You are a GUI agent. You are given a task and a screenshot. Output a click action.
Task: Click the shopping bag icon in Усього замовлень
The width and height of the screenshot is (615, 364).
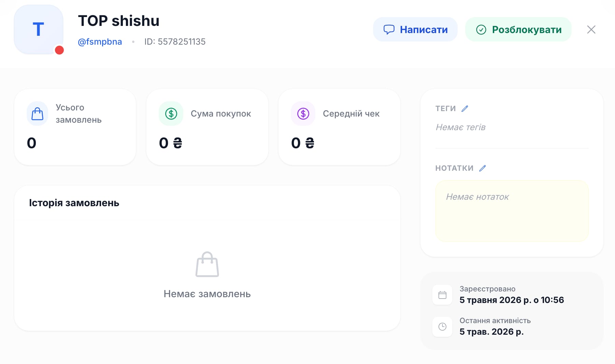coord(38,113)
